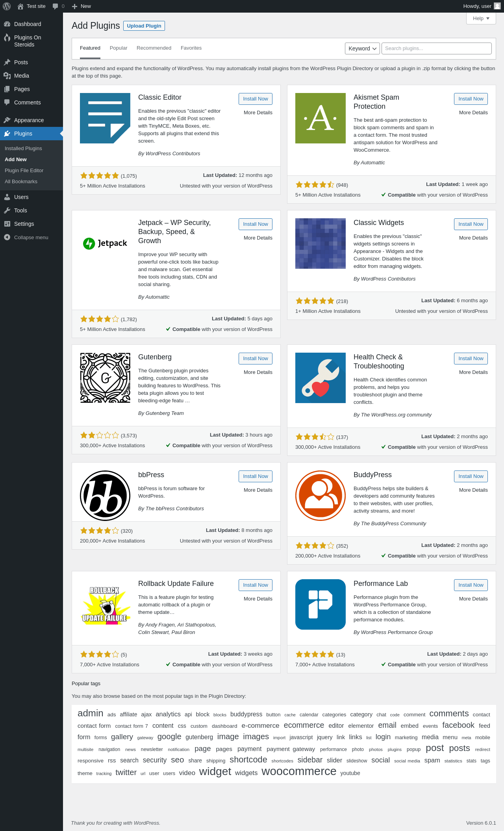View More Details for Health Check
Image resolution: width=504 pixels, height=831 pixels.
click(x=473, y=372)
